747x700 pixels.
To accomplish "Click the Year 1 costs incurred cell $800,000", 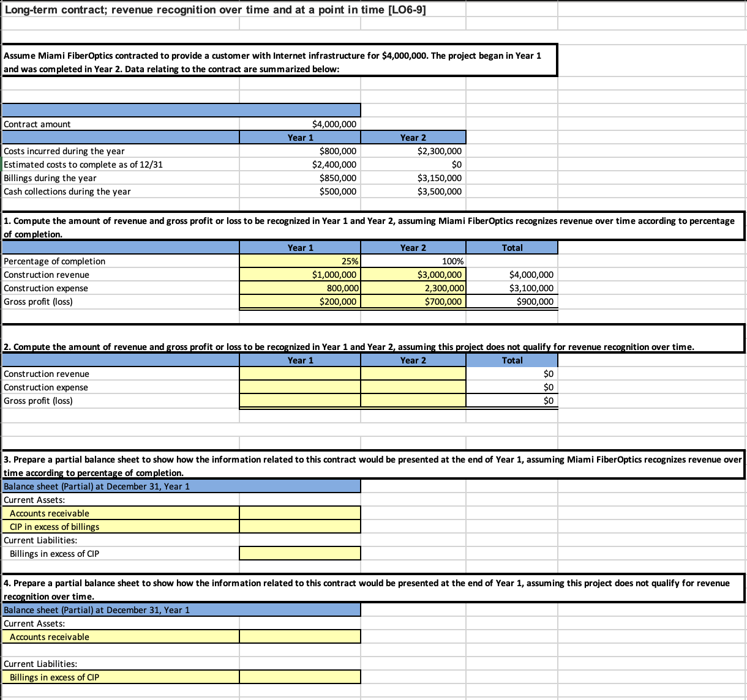I will tap(299, 151).
